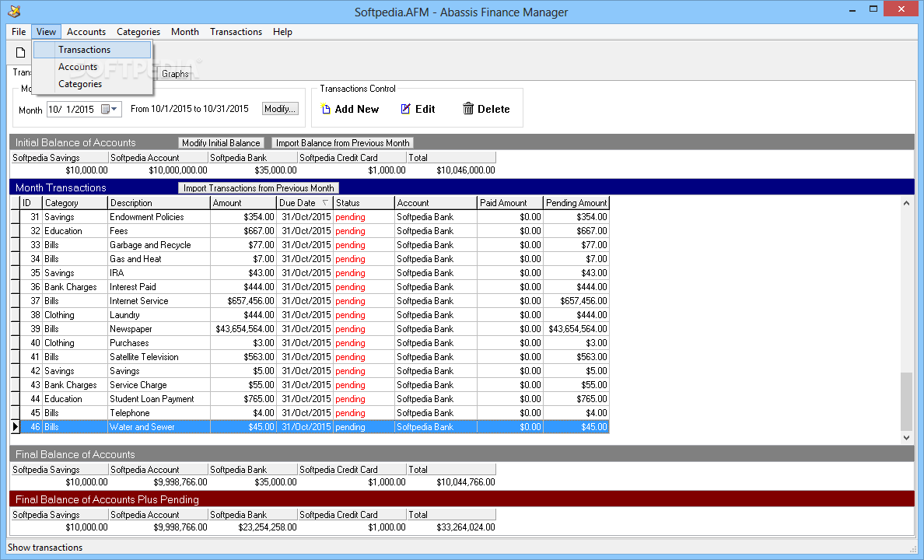Click the $10,046,000.00 initial total value
The image size is (924, 560).
466,170
